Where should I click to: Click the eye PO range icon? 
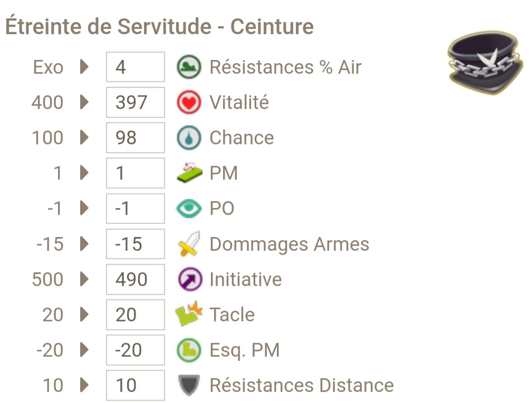(189, 208)
